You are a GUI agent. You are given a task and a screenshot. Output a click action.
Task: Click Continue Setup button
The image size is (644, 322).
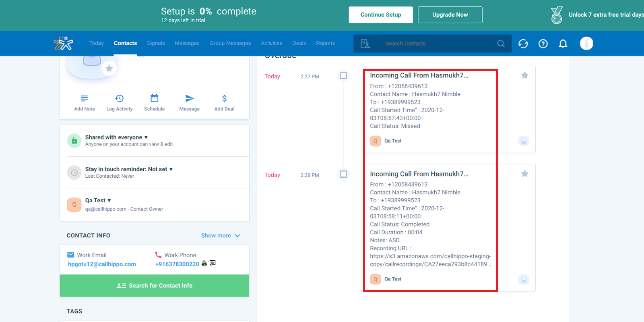click(381, 15)
